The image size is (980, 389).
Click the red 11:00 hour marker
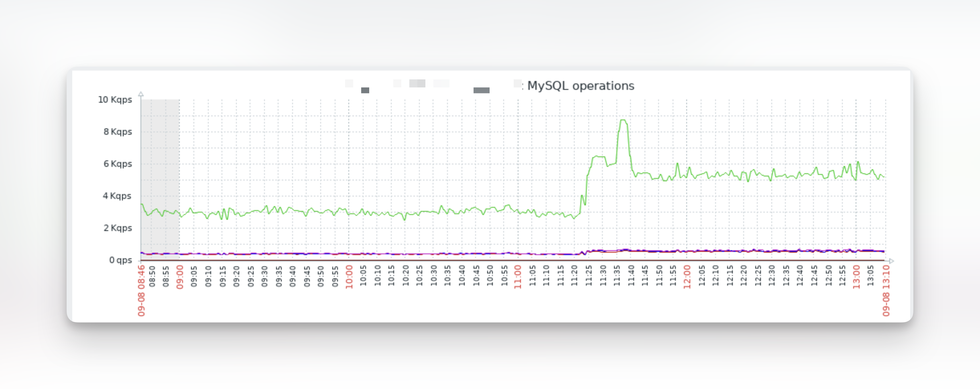pos(518,277)
